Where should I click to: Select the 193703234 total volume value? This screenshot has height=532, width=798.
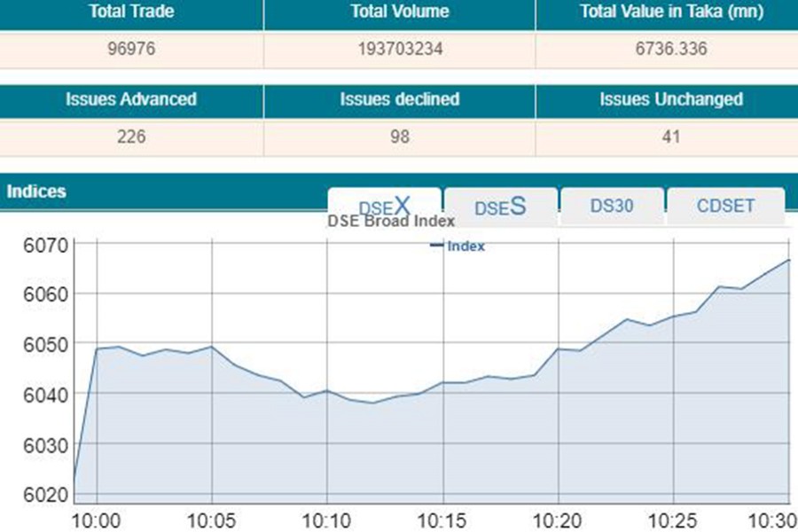pos(399,49)
